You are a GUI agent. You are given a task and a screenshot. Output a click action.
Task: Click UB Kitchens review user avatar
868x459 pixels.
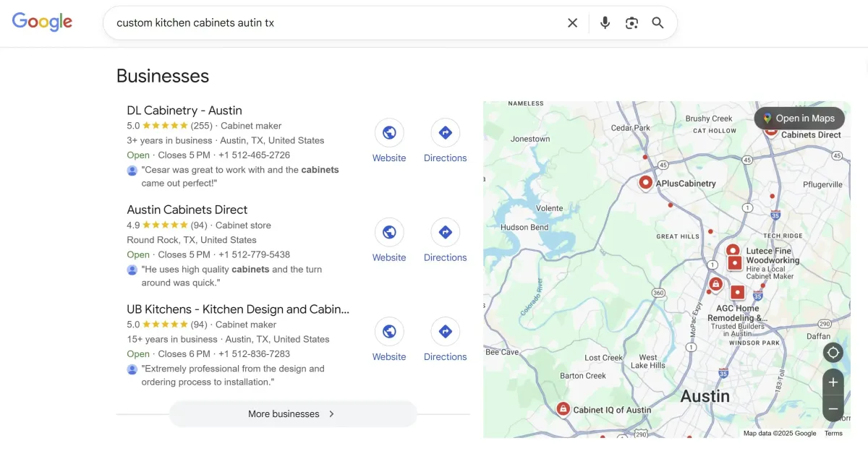point(132,369)
